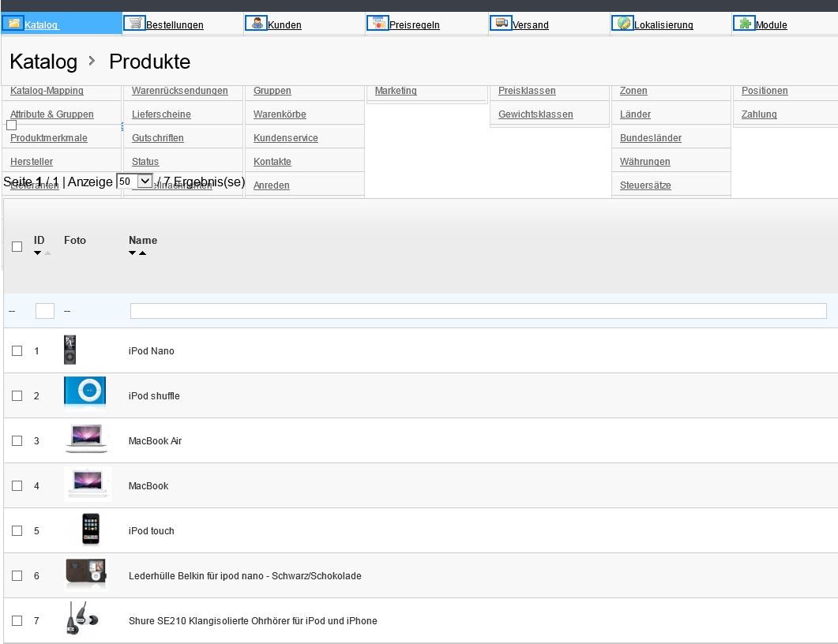Viewport: 838px width, 644px height.
Task: Click the Kunden person icon
Action: tap(256, 23)
